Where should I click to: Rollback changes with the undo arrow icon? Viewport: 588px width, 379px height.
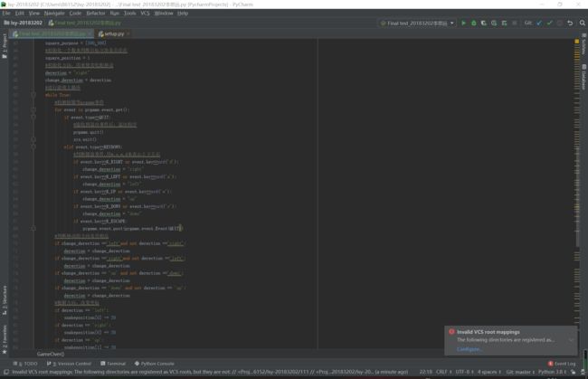point(570,23)
